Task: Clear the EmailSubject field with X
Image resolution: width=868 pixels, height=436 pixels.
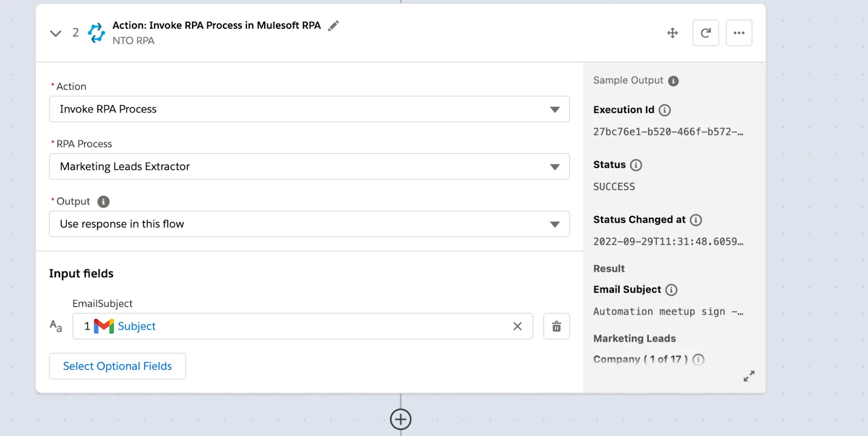Action: point(518,326)
